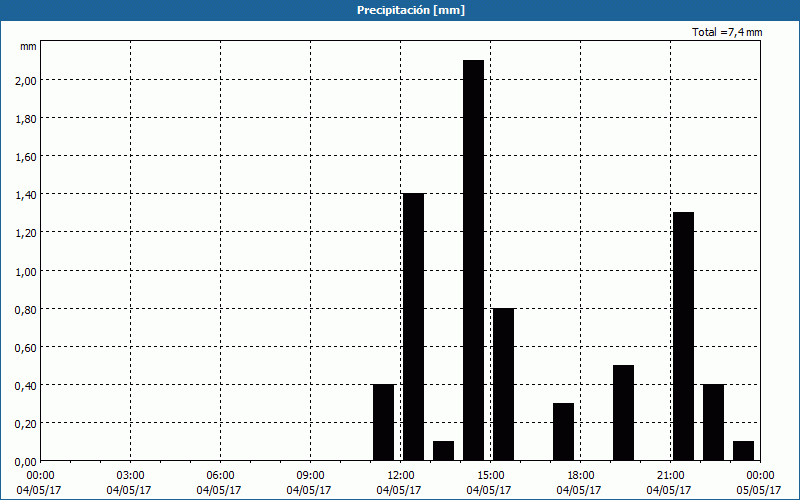Screen dimensions: 800x500
Task: Click the mm unit label on y-axis
Action: pos(28,46)
